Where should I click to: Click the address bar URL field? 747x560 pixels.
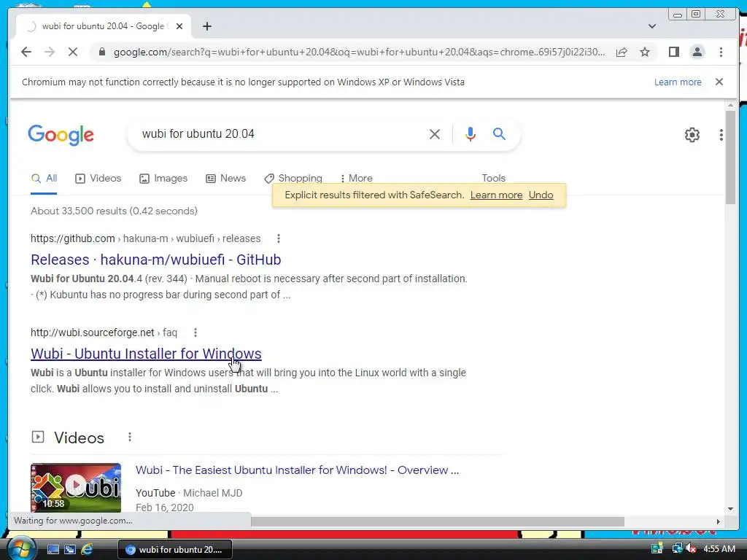tap(359, 52)
